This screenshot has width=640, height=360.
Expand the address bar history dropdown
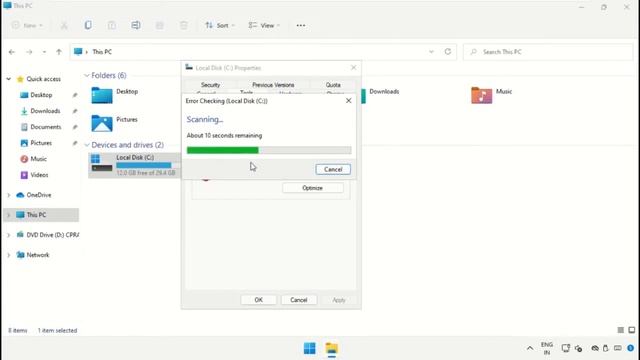pyautogui.click(x=431, y=52)
